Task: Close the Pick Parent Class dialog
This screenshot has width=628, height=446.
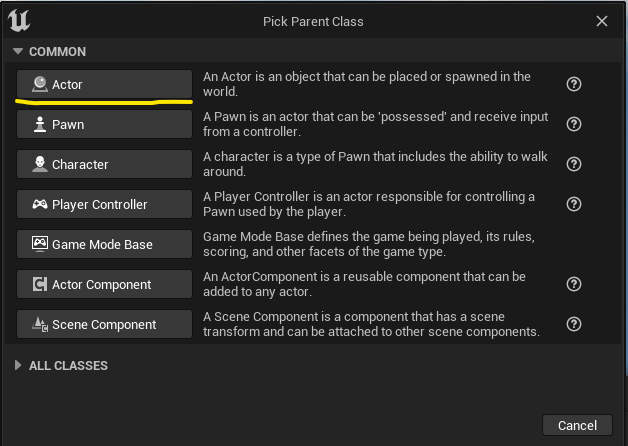Action: [602, 21]
